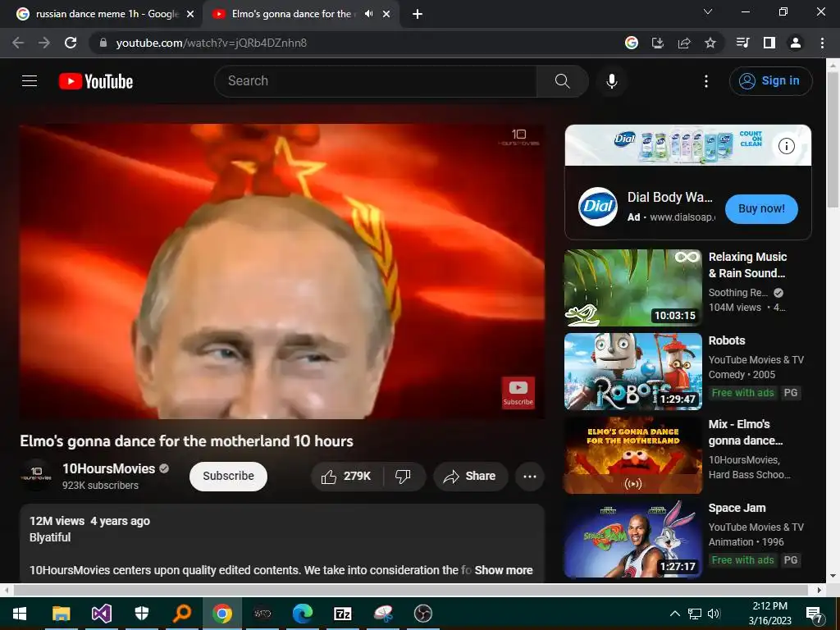Click the Robots video title
The height and width of the screenshot is (630, 840).
(727, 340)
